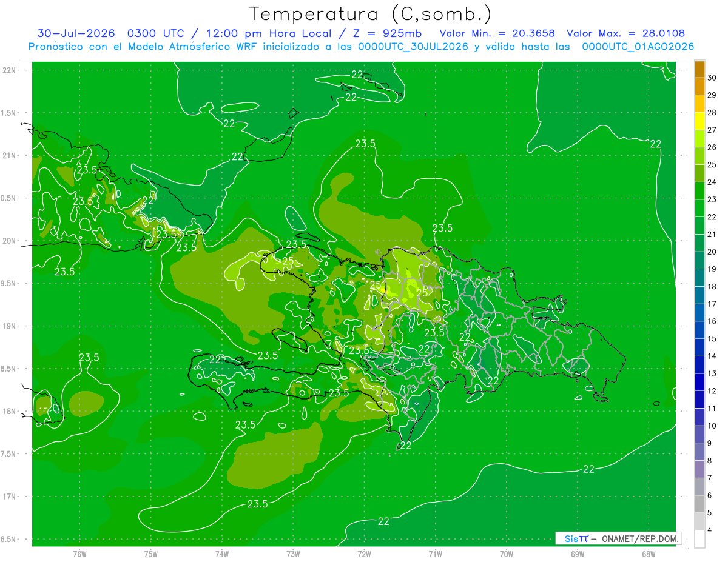Click the 72W longitude axis label
This screenshot has width=728, height=562.
click(364, 554)
